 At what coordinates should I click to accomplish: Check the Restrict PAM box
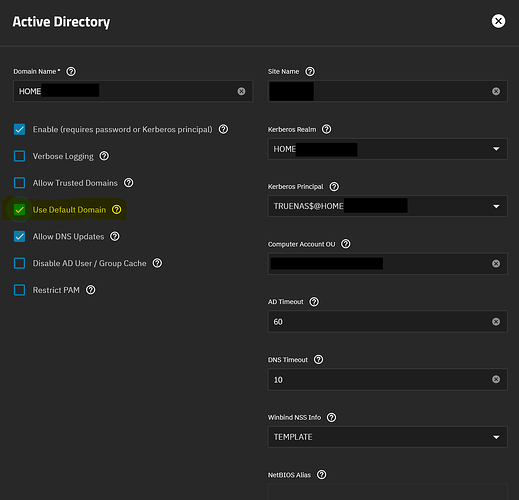[19, 290]
